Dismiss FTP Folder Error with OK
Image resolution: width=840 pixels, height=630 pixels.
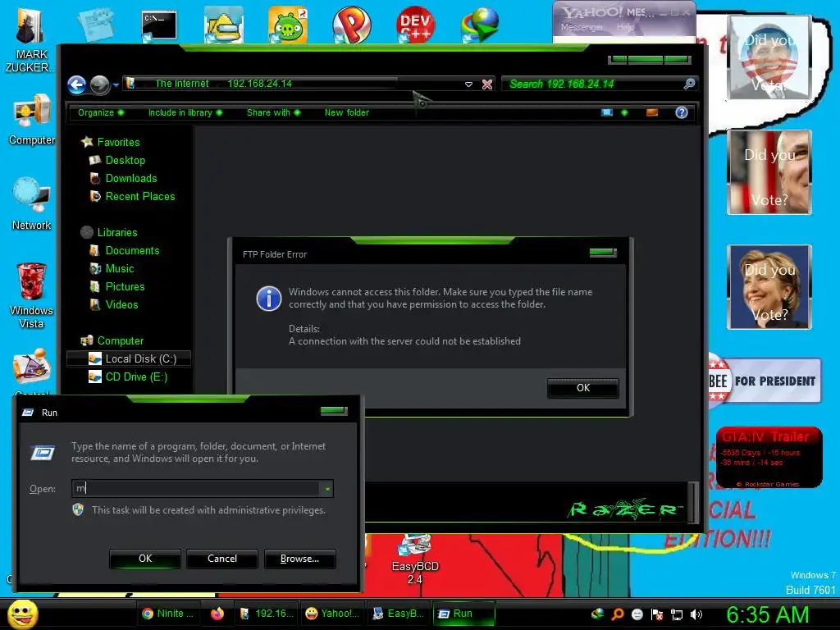583,388
